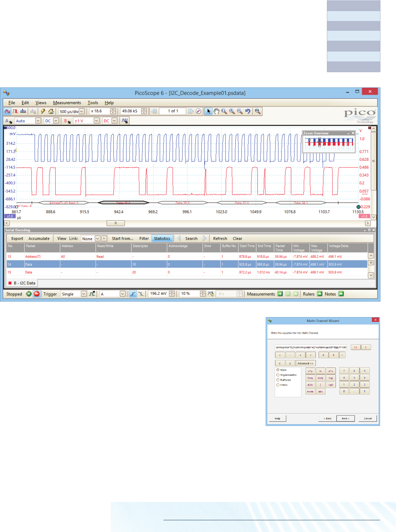Open trigger source channel A dropdown
This screenshot has width=396, height=532.
(x=123, y=294)
